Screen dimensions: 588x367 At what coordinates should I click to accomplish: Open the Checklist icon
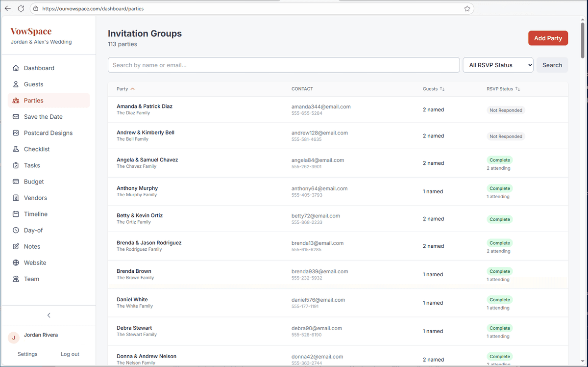tap(16, 149)
